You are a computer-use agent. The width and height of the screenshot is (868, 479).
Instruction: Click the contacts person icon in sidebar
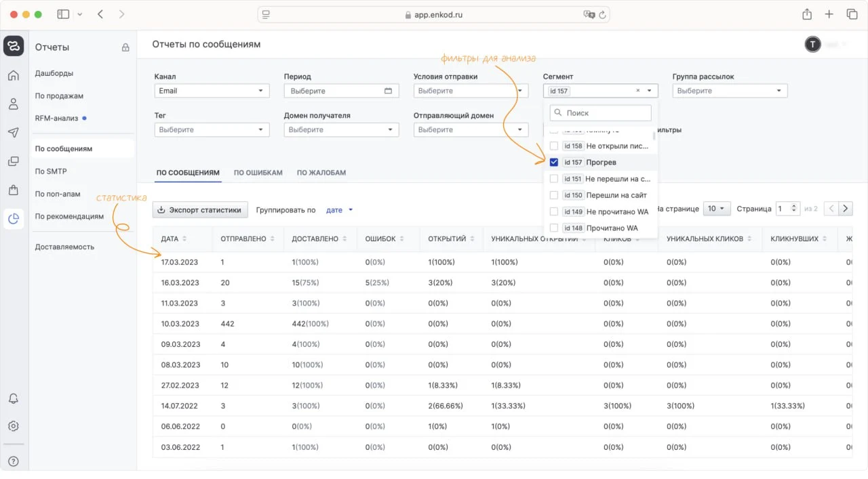pyautogui.click(x=14, y=104)
